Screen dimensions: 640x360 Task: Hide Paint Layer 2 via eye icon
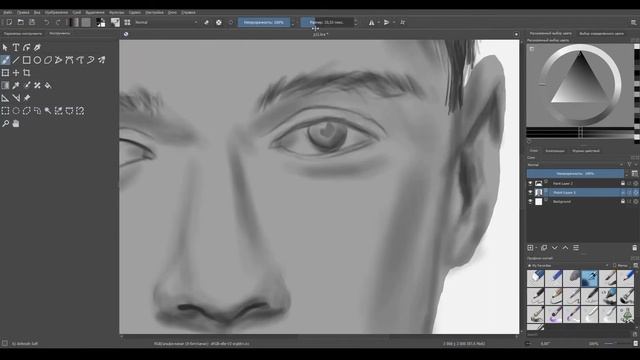coord(530,184)
